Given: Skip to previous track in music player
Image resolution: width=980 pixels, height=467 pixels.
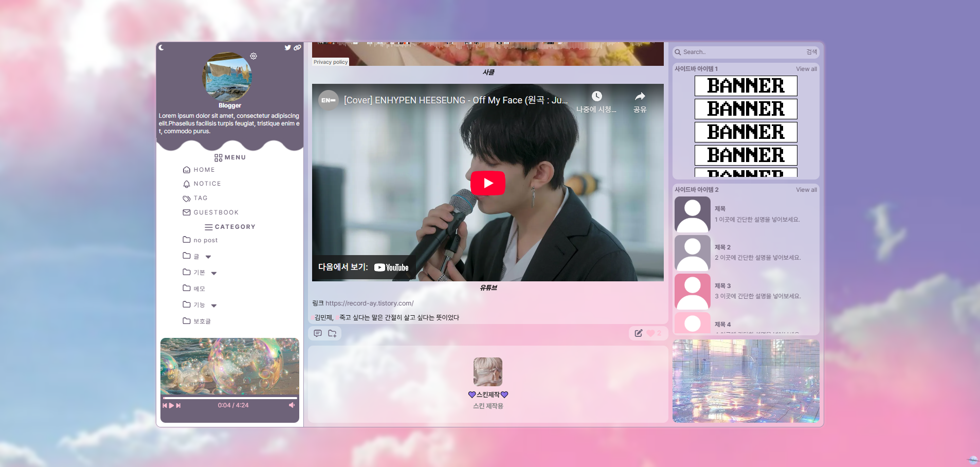Looking at the screenshot, I should point(165,405).
